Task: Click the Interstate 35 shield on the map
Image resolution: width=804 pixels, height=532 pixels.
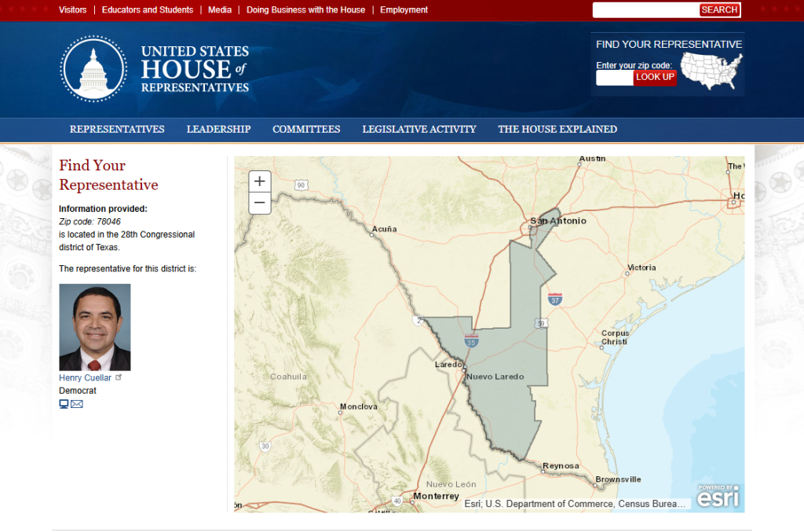Action: (471, 341)
